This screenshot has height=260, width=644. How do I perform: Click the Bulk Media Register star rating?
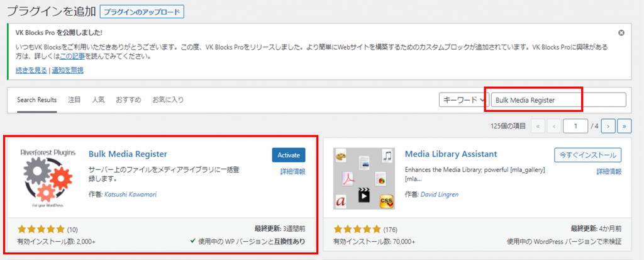tap(42, 229)
